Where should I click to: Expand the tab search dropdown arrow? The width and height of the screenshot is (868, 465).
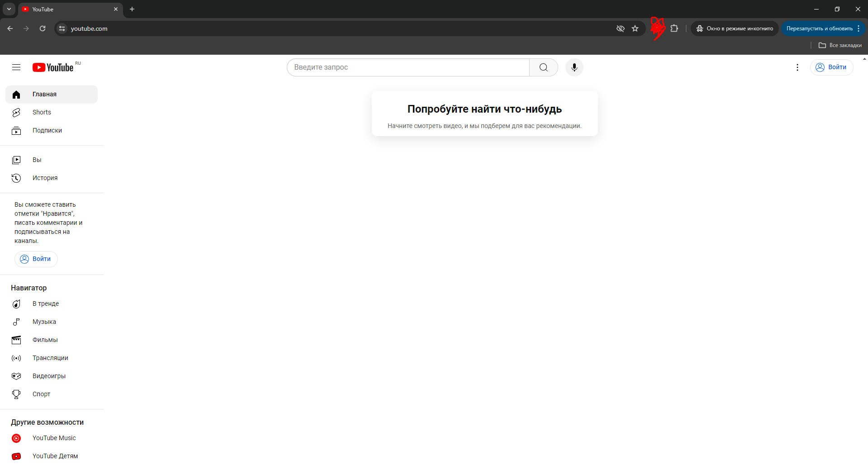click(9, 9)
